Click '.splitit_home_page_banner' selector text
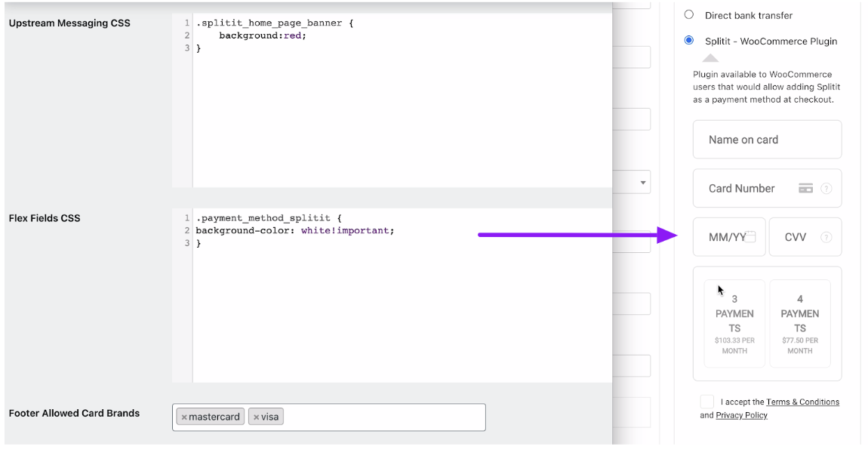The image size is (868, 462). pos(269,23)
